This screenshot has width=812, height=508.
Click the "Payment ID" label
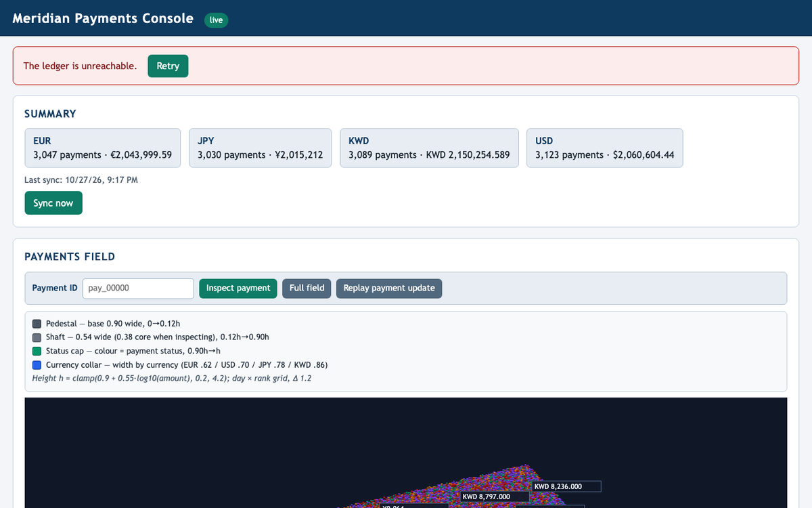(55, 288)
